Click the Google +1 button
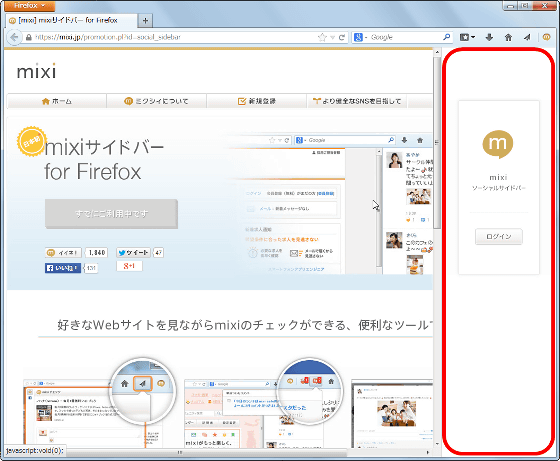The image size is (560, 461). pos(129,266)
